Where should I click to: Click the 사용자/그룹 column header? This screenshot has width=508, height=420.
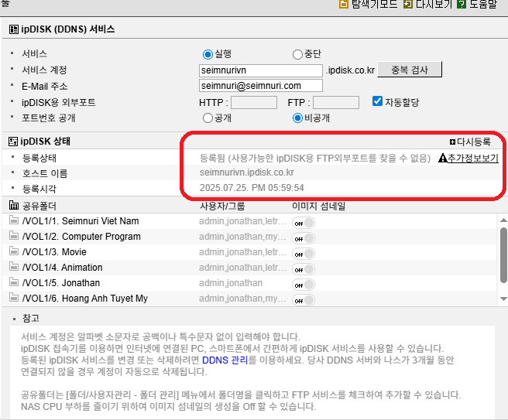point(222,206)
